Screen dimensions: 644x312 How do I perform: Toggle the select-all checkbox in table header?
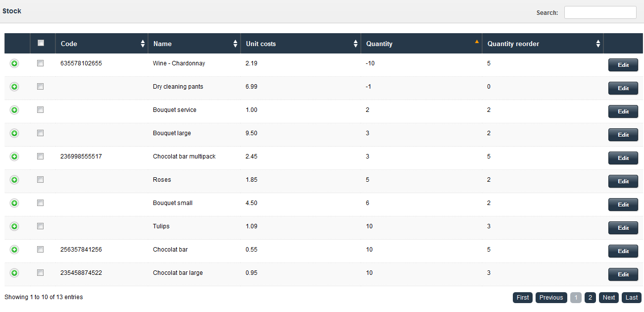[41, 43]
